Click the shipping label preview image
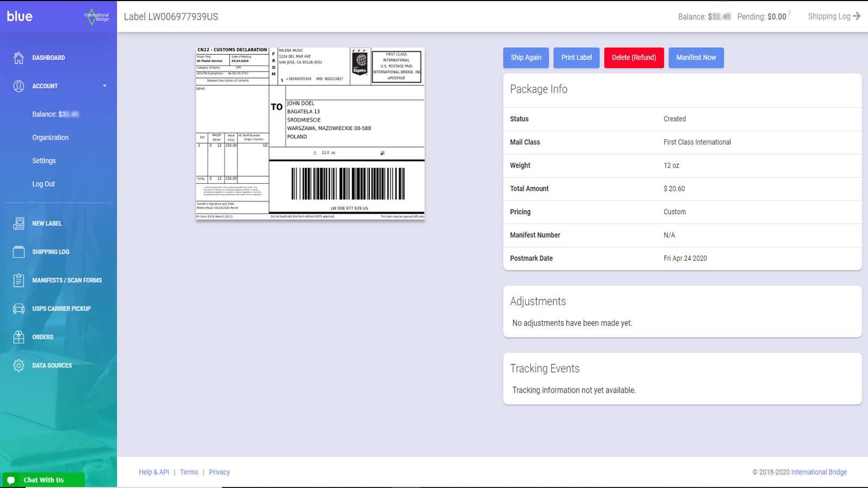The image size is (868, 488). [310, 133]
